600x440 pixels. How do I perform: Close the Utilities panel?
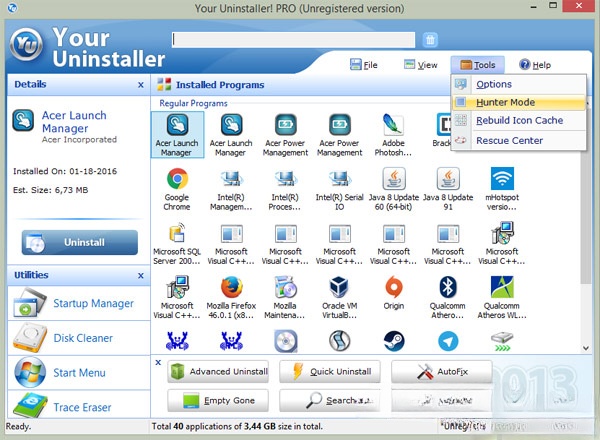[141, 275]
